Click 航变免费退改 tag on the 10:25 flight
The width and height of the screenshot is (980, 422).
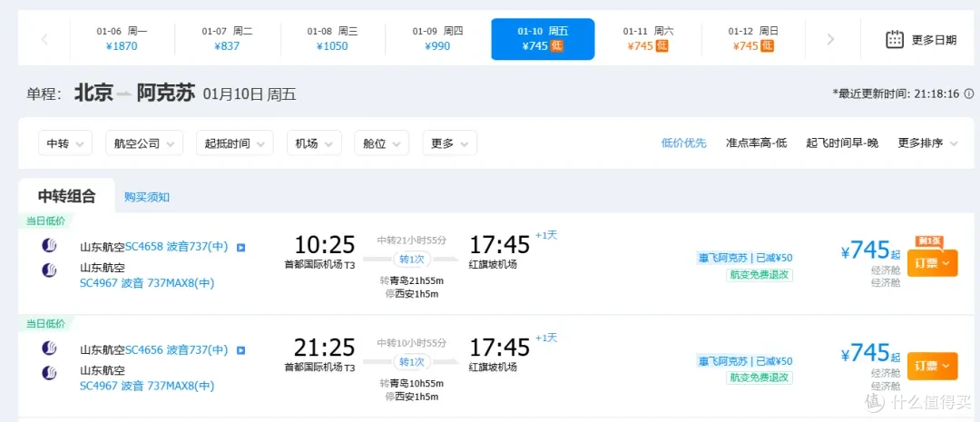(759, 275)
